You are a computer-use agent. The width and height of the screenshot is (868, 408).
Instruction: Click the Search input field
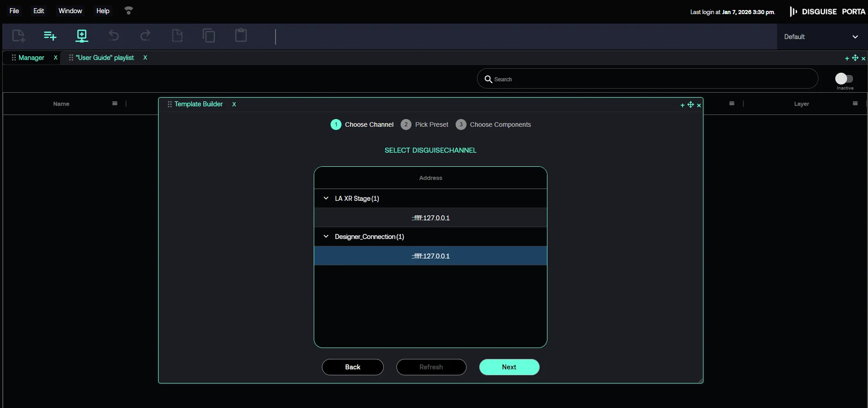tap(650, 79)
